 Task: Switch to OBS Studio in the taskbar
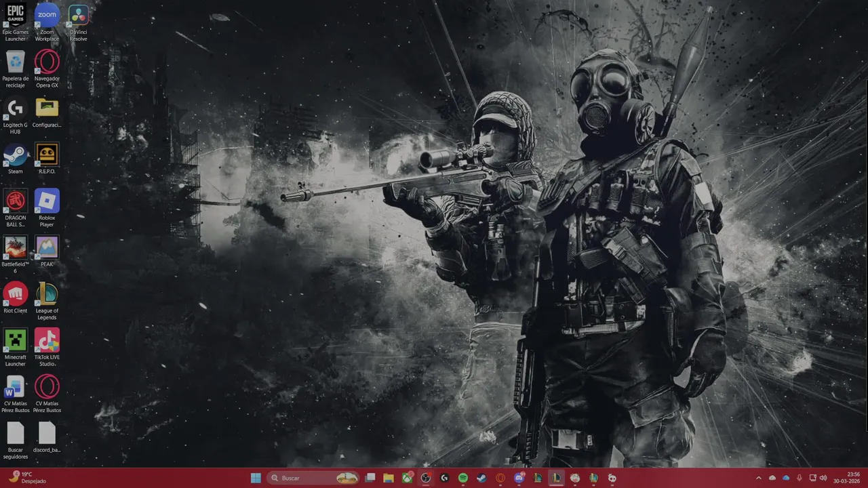[x=426, y=478]
